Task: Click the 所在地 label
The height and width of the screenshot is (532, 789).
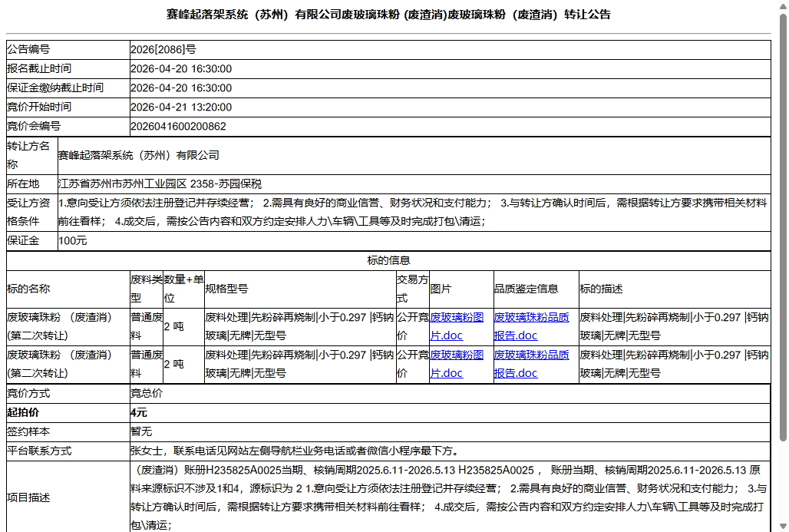Action: tap(23, 183)
